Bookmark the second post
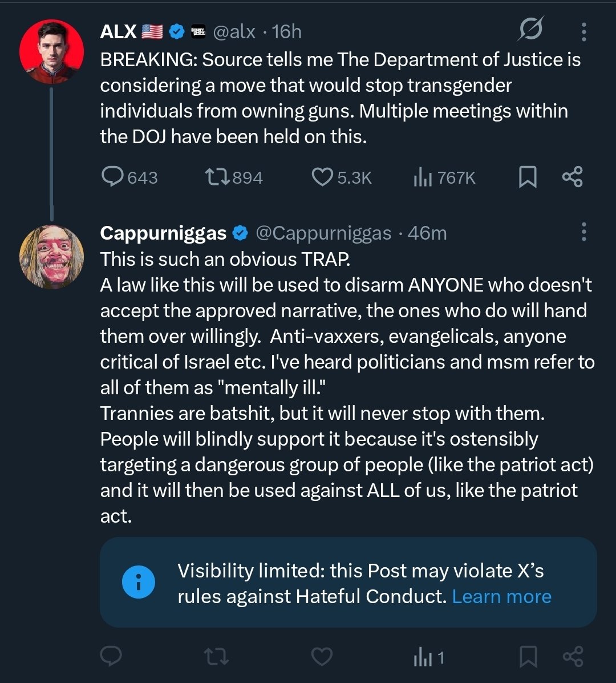616x683 pixels. click(x=528, y=656)
